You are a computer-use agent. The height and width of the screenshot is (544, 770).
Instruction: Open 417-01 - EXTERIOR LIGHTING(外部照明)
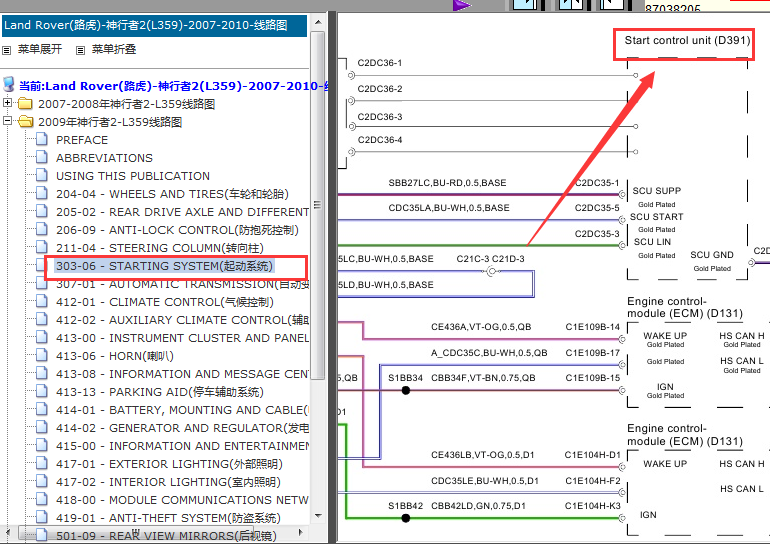pyautogui.click(x=169, y=464)
